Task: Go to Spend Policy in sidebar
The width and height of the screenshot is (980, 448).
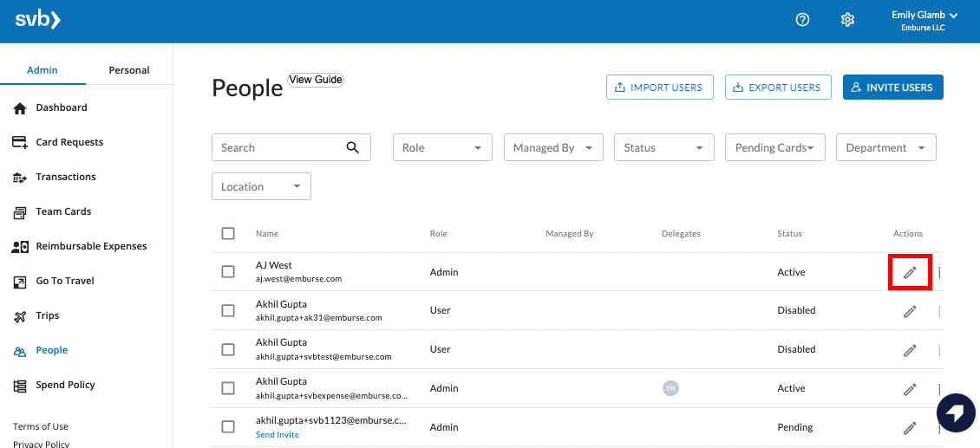Action: click(x=65, y=385)
